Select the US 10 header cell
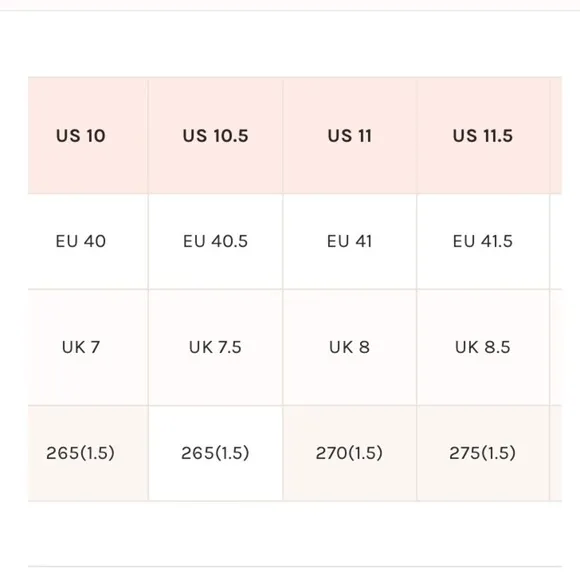 pyautogui.click(x=88, y=135)
